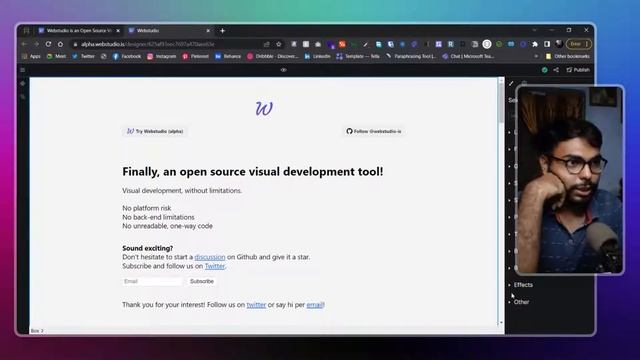Click the Webstudio W logo on canvas
Image resolution: width=640 pixels, height=360 pixels.
(264, 109)
